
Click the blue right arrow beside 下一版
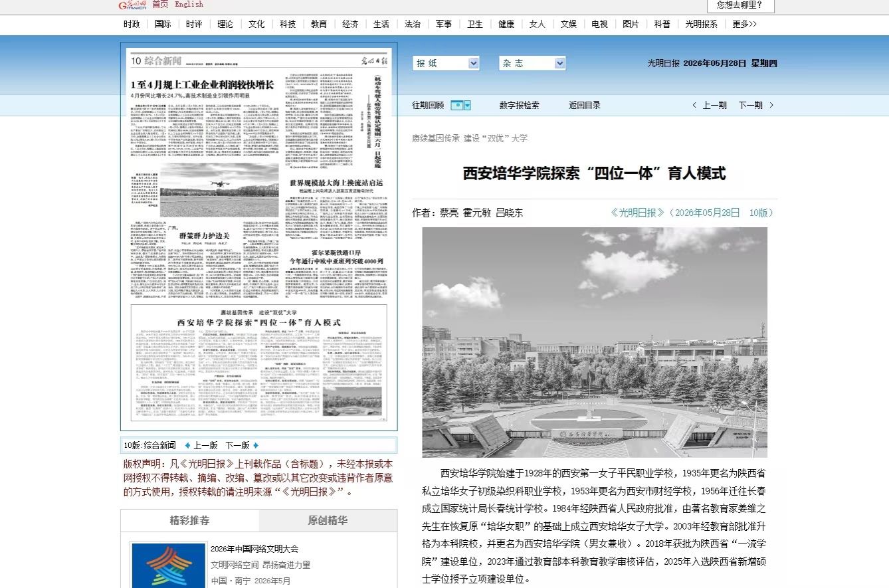click(x=256, y=445)
